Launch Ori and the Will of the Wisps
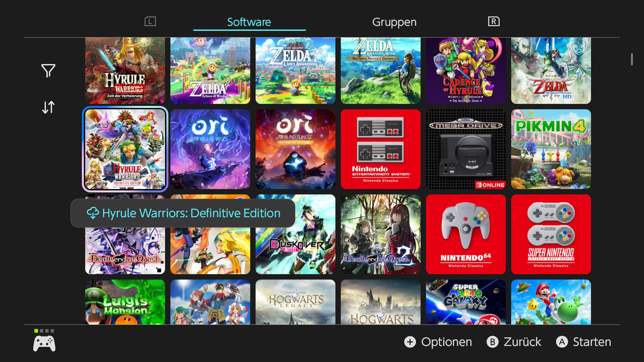644x362 pixels. [210, 149]
